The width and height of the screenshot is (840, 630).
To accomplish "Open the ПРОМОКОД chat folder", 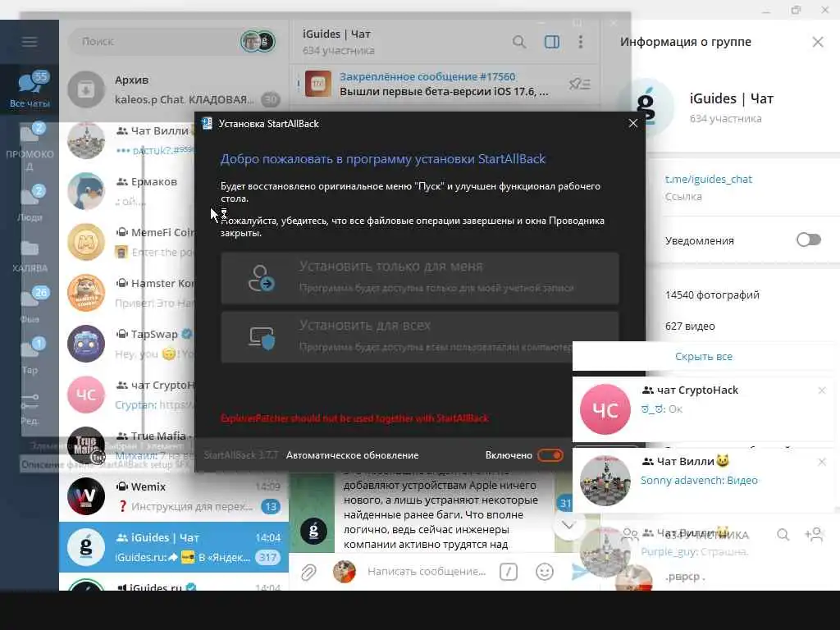I will point(30,146).
